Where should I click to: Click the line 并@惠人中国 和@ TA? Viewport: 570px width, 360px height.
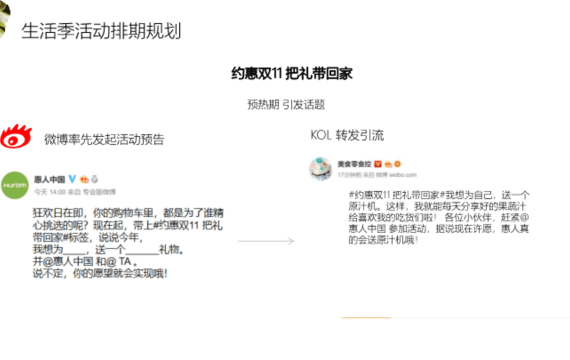85,261
